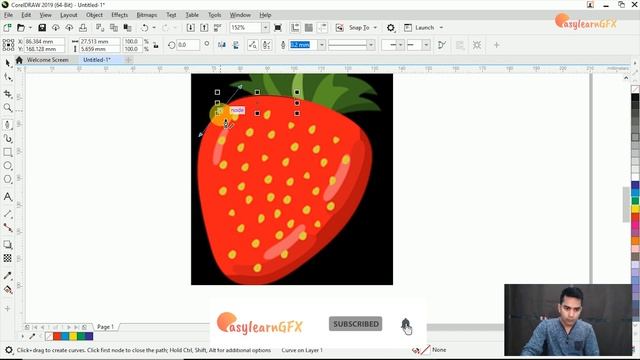Screen dimensions: 640x360
Task: Select the Crop tool in the toolbox
Action: click(x=7, y=94)
